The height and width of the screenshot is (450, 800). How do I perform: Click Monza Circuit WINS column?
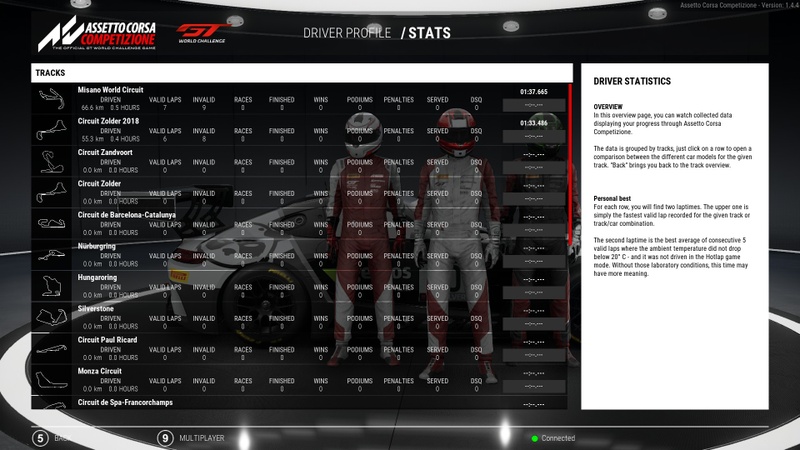(320, 385)
